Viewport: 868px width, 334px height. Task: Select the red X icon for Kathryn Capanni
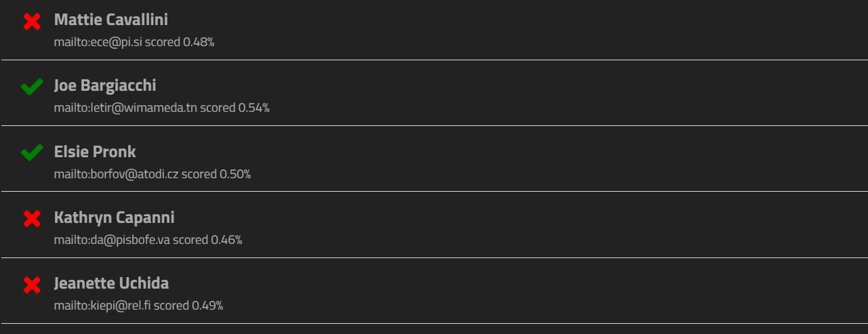click(32, 219)
